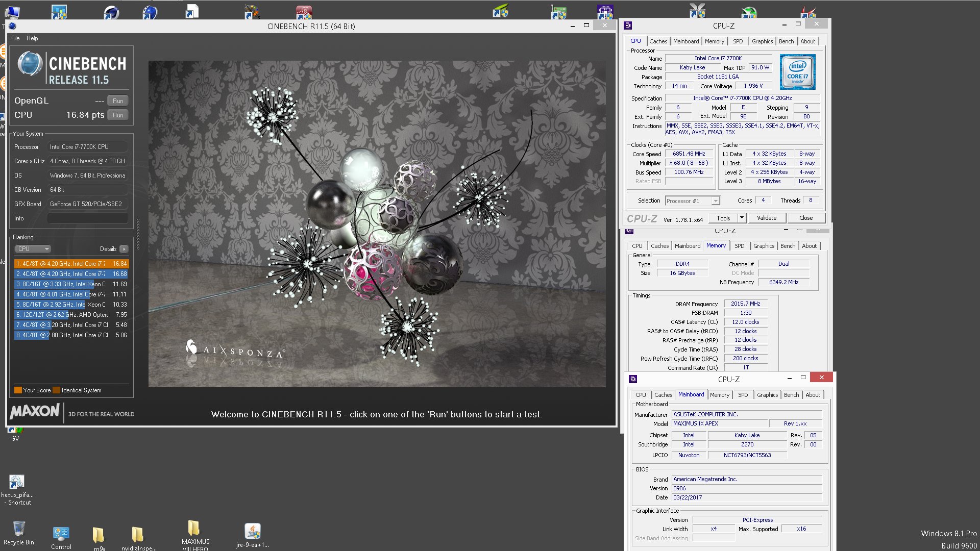Select ranking row 4 scoring 11.11
The height and width of the screenshot is (551, 980).
point(71,294)
